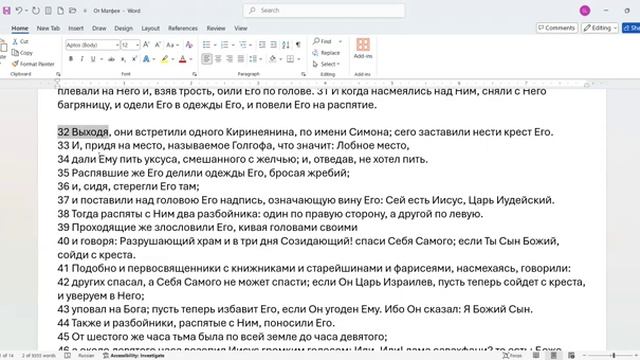Open the Comments pane
Image resolution: width=640 pixels, height=360 pixels.
coord(557,28)
